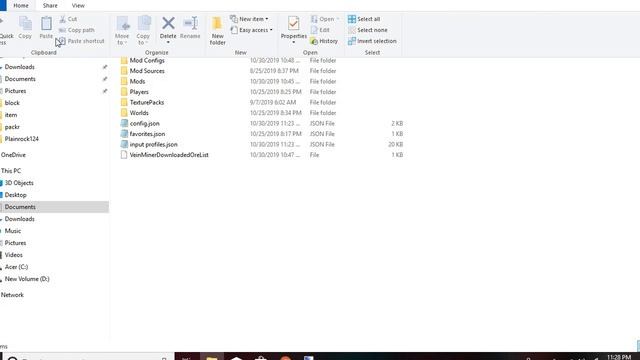The image size is (640, 360).
Task: Open Music under This PC
Action: (13, 231)
